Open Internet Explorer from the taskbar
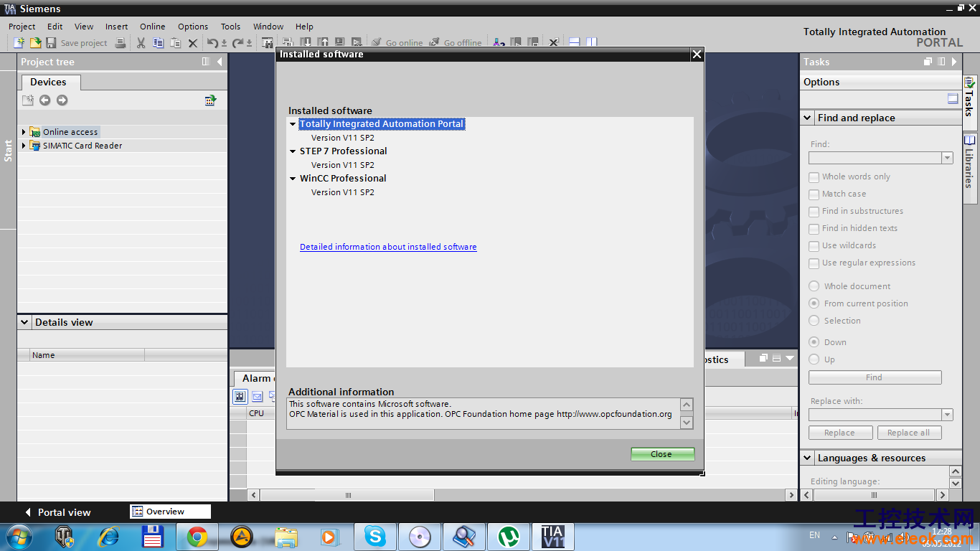This screenshot has width=980, height=551. (x=109, y=537)
